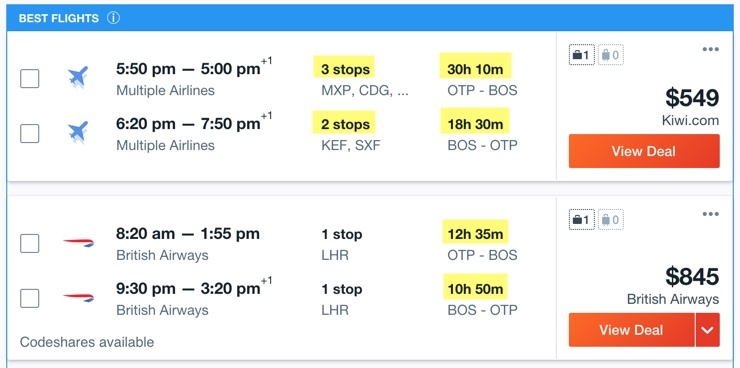The width and height of the screenshot is (740, 368).
Task: Expand dropdown arrow beside British Airways View Deal
Action: (x=707, y=330)
